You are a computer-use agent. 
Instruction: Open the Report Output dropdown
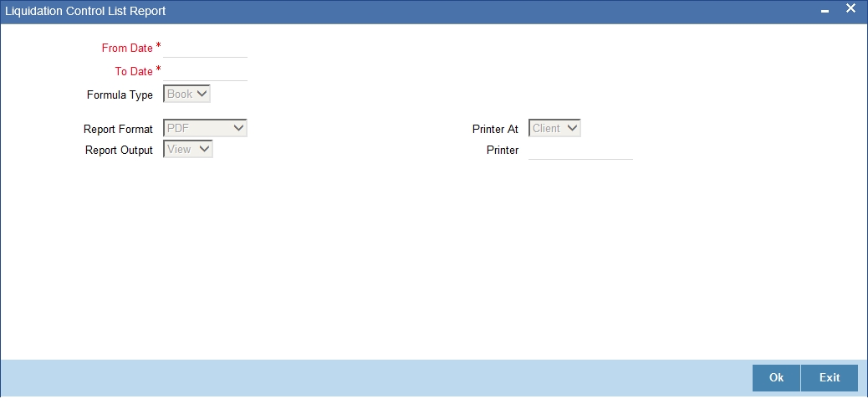point(188,150)
